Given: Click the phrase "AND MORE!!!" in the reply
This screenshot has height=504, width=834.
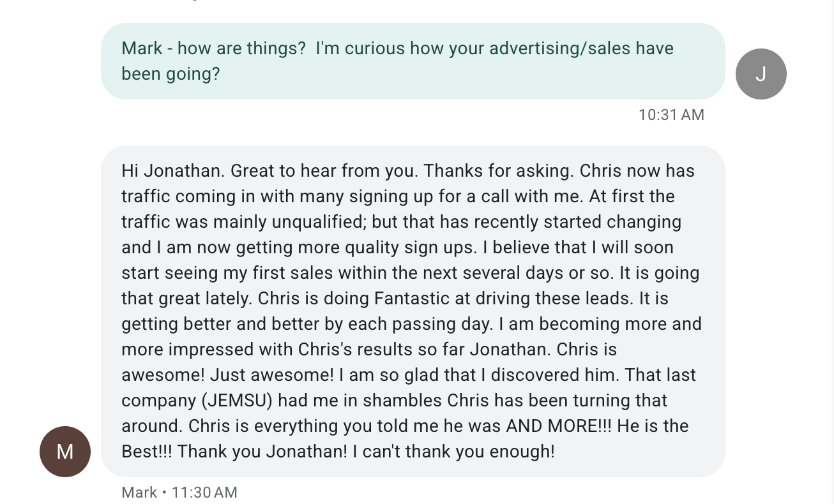Looking at the screenshot, I should [559, 426].
